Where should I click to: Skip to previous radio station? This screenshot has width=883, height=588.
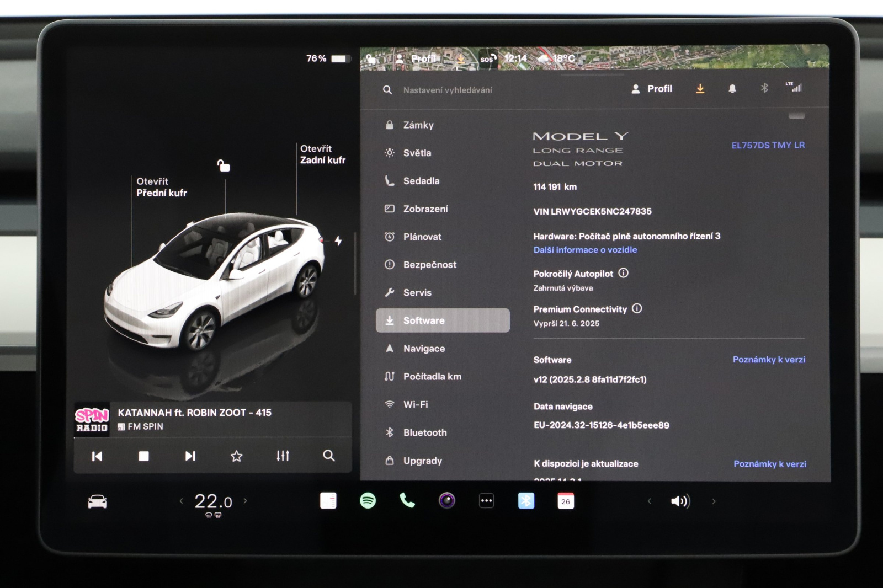(97, 456)
